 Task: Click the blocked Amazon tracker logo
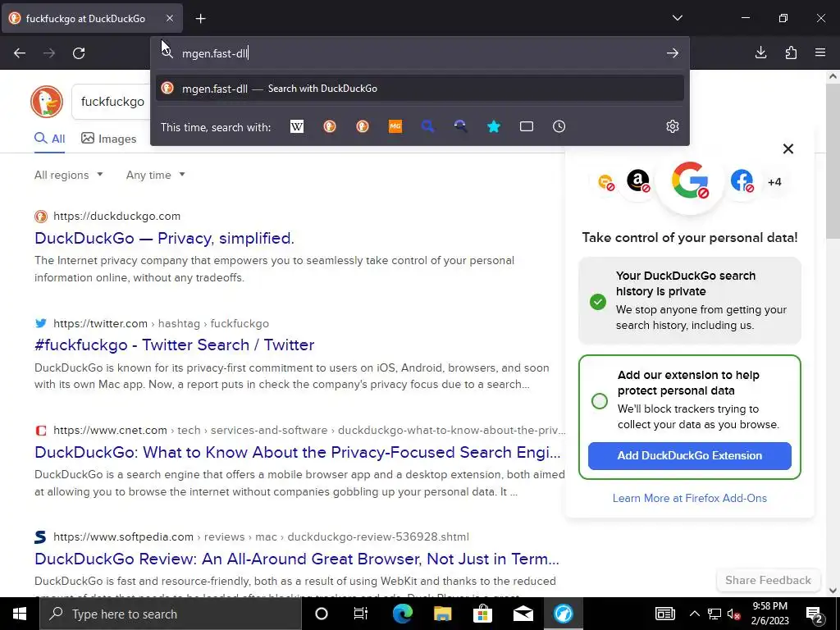tap(638, 180)
